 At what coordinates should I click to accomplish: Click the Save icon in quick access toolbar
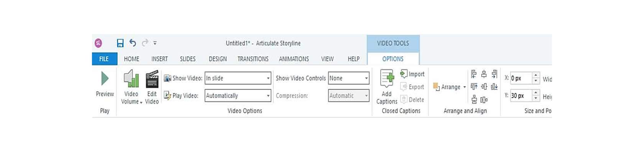pos(120,43)
